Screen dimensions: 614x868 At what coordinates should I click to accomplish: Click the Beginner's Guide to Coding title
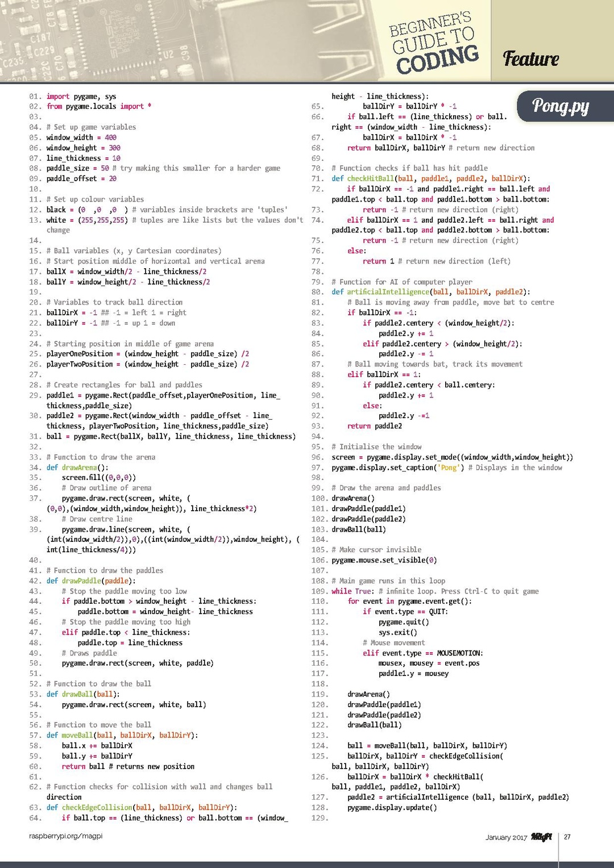point(434,43)
